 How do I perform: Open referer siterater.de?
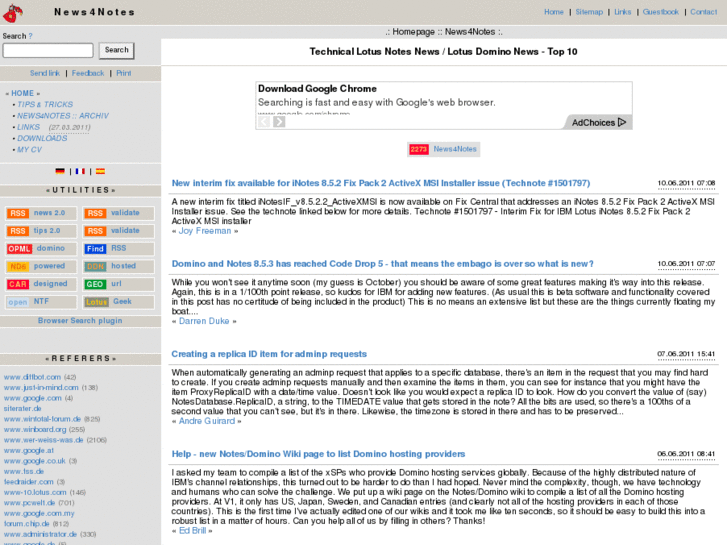pyautogui.click(x=22, y=409)
